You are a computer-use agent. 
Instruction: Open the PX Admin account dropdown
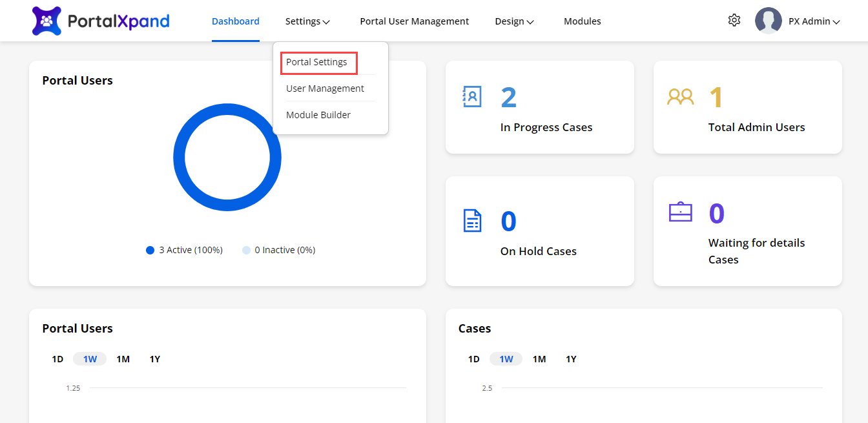[814, 21]
